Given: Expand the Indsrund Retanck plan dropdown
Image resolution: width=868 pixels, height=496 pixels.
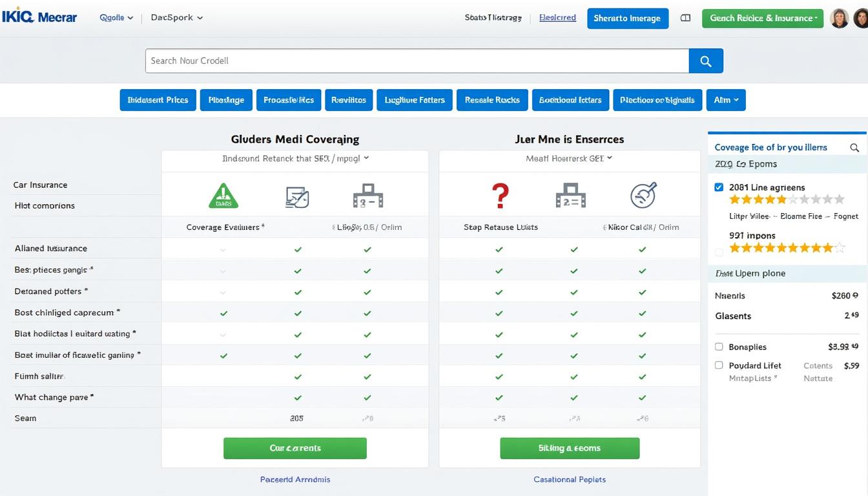Looking at the screenshot, I should [295, 158].
